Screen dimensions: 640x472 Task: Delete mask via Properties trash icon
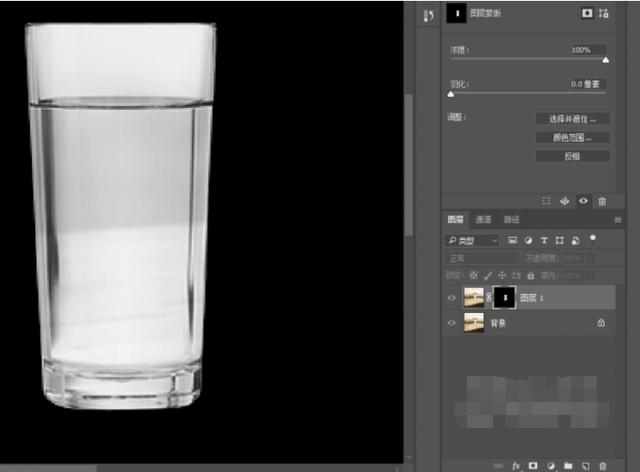[x=602, y=201]
